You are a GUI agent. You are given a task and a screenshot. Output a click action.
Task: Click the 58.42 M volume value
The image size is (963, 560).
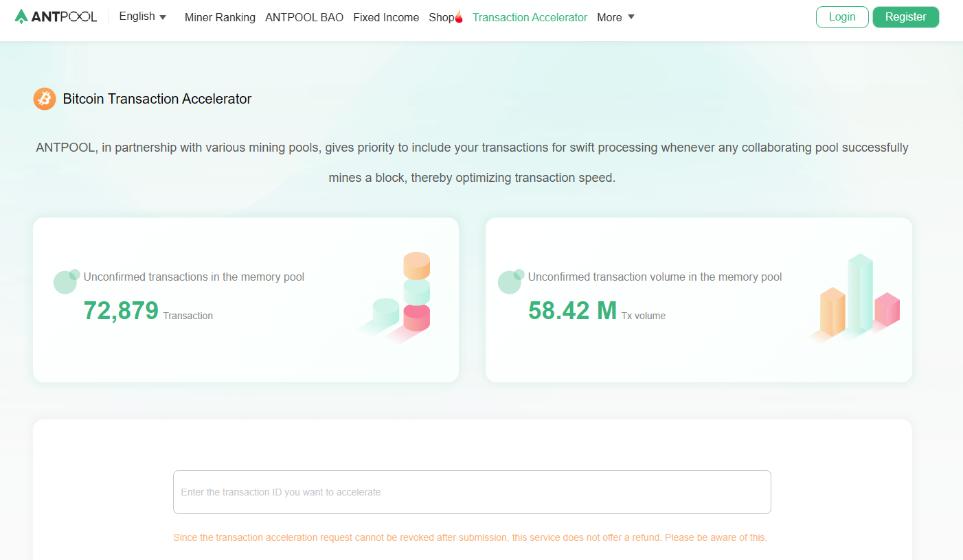point(573,311)
